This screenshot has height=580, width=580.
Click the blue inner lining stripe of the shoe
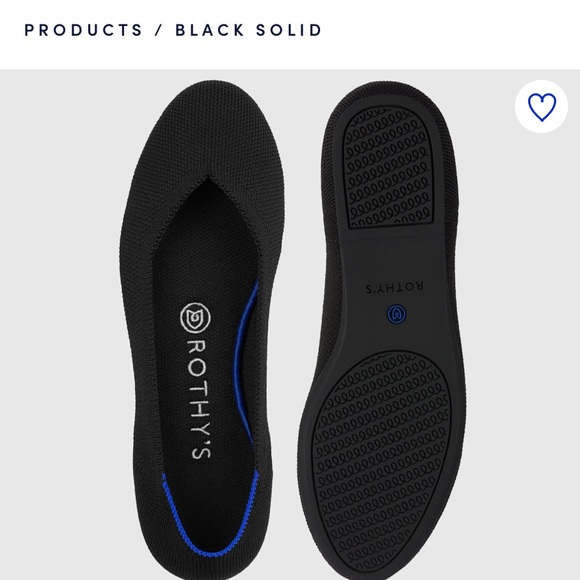(x=245, y=364)
